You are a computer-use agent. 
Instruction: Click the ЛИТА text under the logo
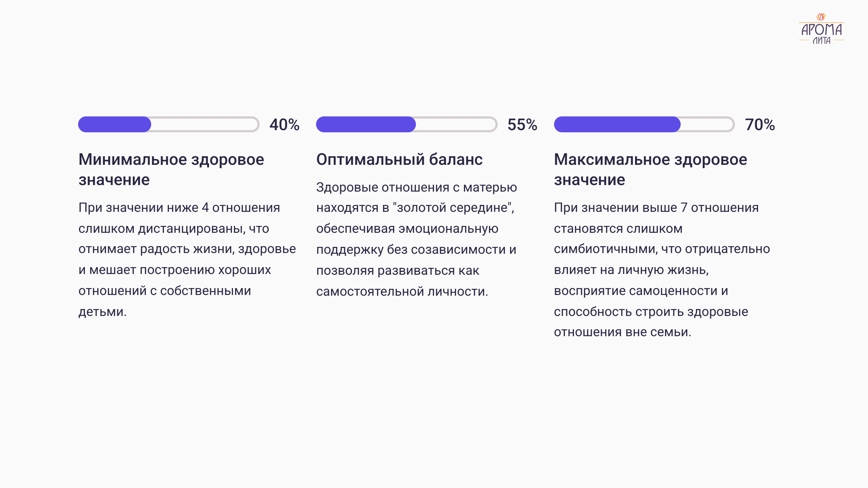pyautogui.click(x=821, y=41)
